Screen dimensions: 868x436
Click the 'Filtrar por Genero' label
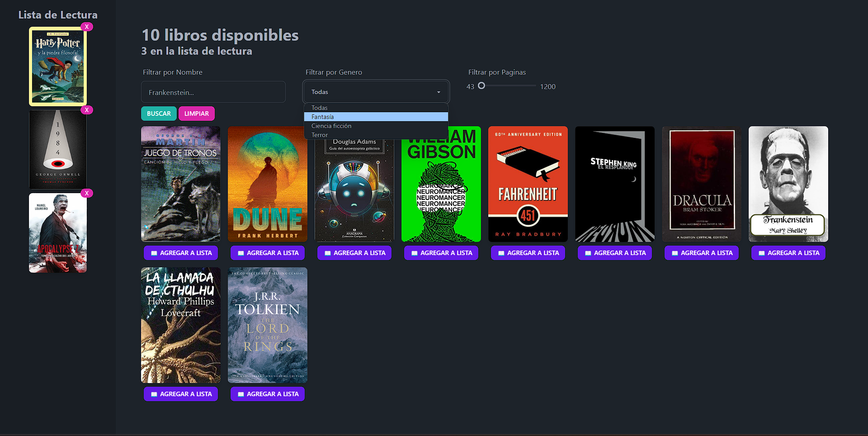coord(334,72)
